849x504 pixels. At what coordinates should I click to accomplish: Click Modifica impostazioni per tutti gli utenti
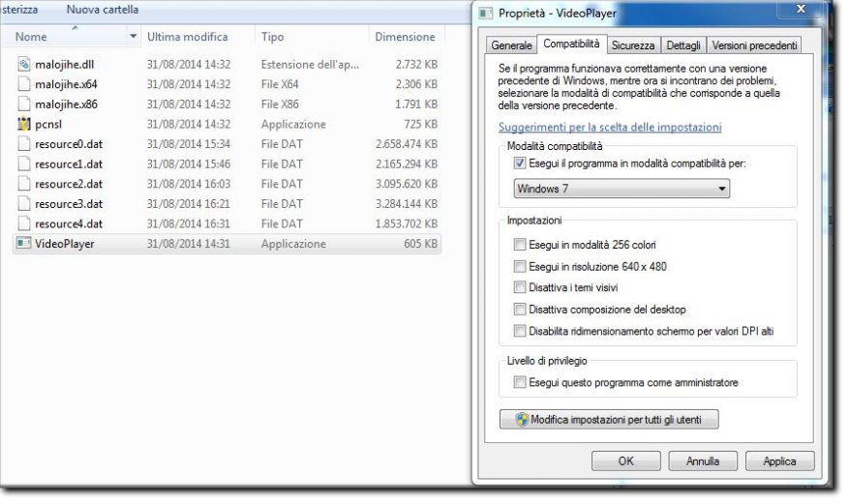609,420
